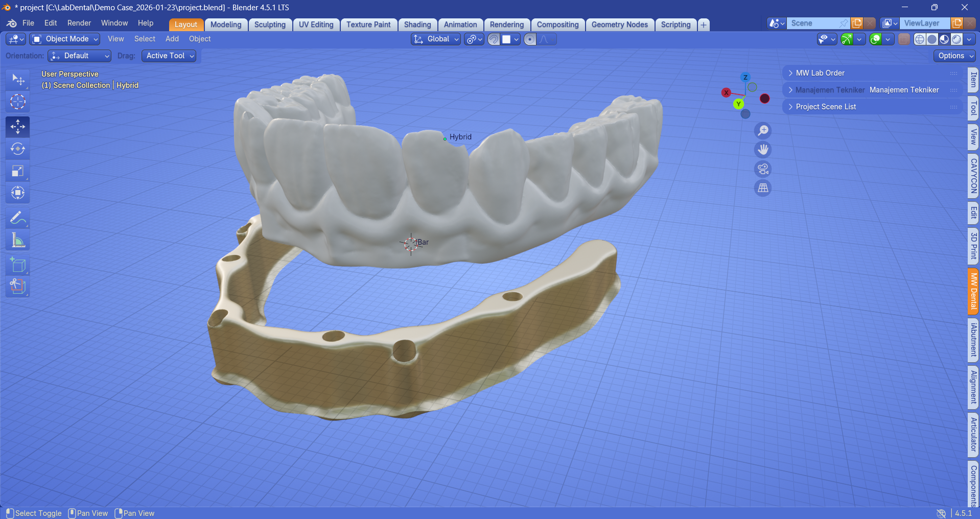This screenshot has width=980, height=519.
Task: Open the Options popover button
Action: [954, 56]
